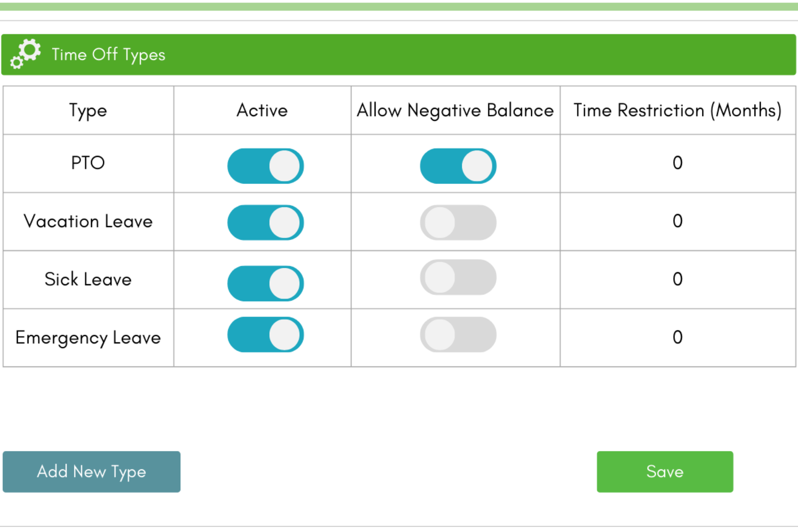798x532 pixels.
Task: Click the Type column header
Action: 88,111
